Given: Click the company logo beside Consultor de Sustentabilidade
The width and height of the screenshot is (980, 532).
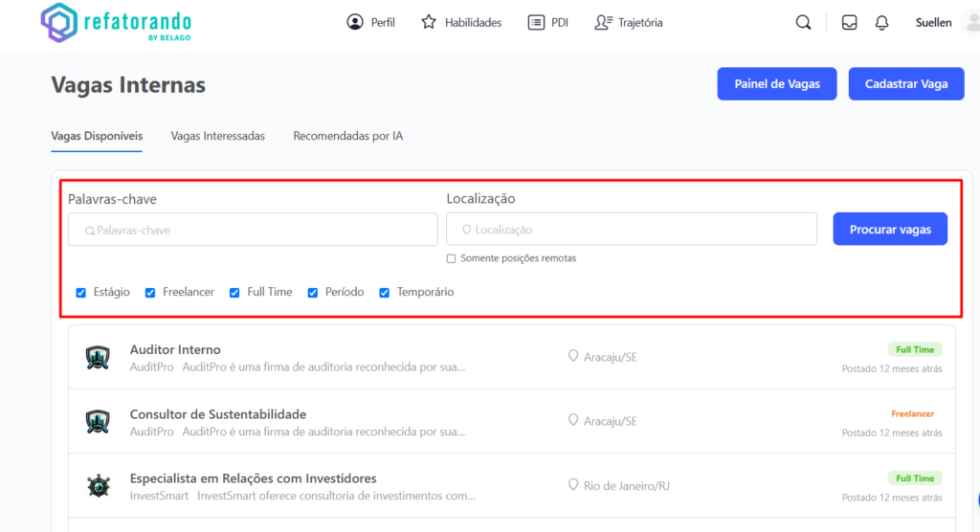Looking at the screenshot, I should click(x=99, y=421).
